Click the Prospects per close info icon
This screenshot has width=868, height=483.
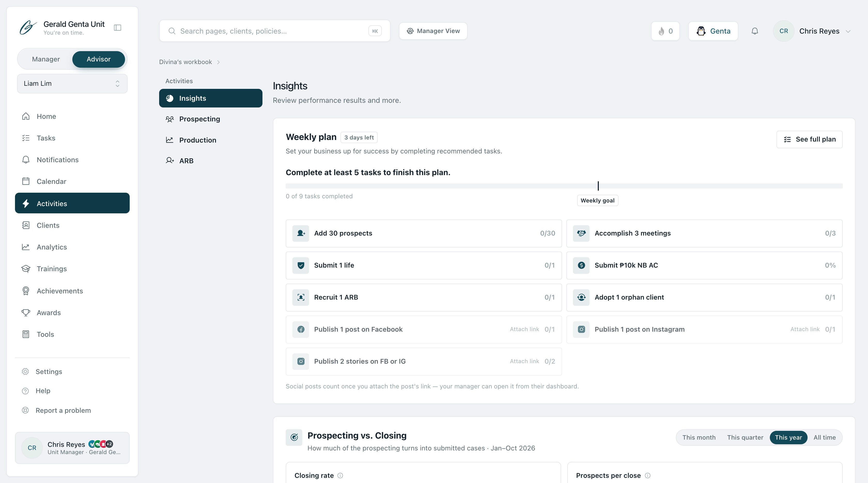(x=648, y=476)
